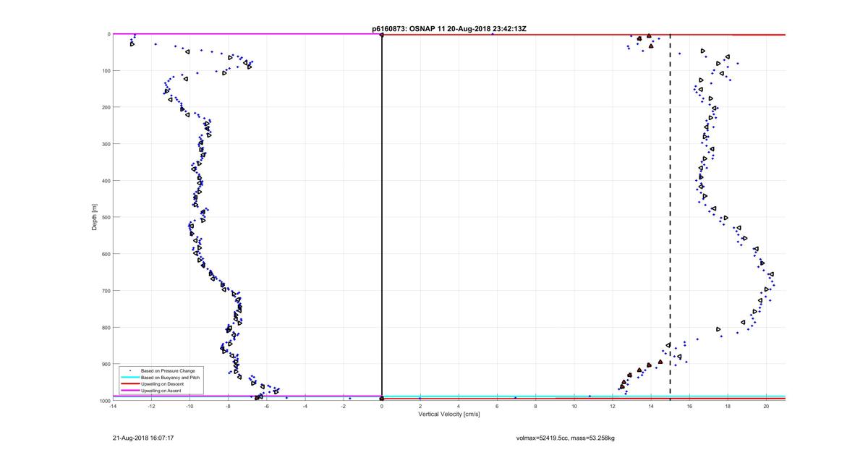Image resolution: width=868 pixels, height=450 pixels.
Task: Click the vertical dashed black reference line
Action: coord(671,217)
